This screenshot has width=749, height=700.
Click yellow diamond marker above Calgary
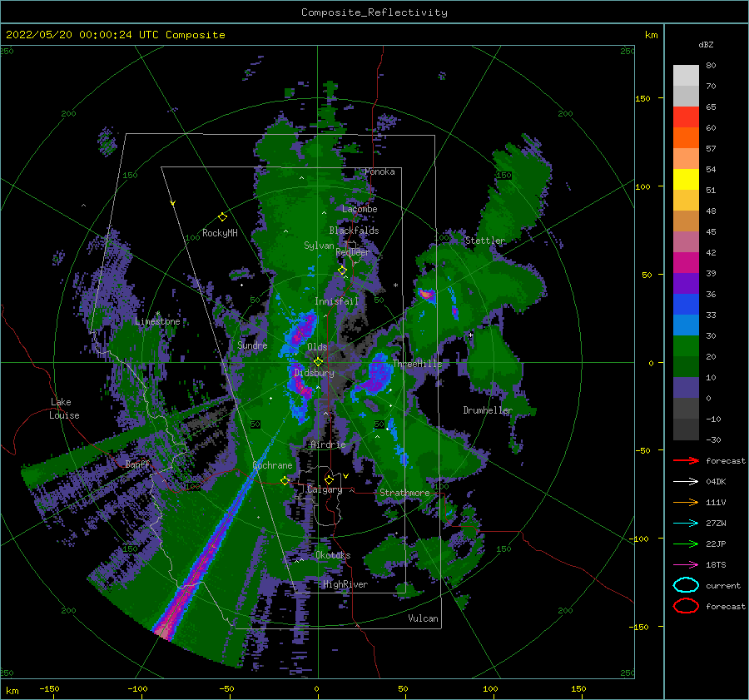coord(329,479)
